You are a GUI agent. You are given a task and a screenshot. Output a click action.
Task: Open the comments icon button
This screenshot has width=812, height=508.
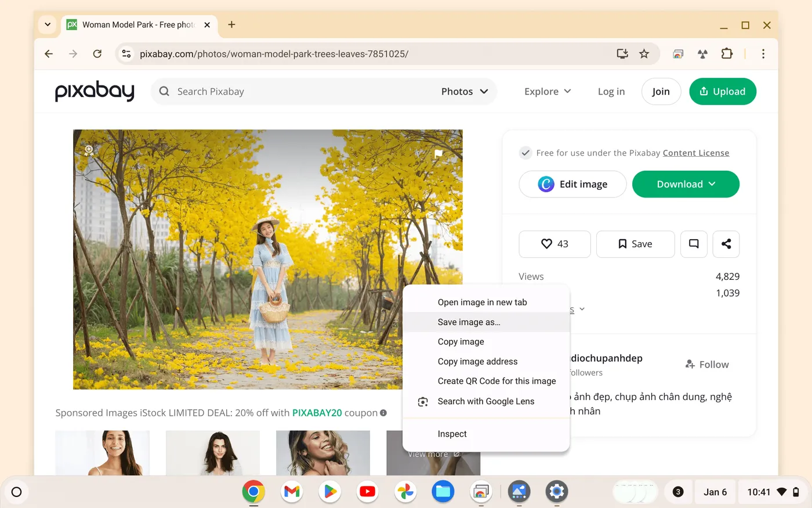694,244
